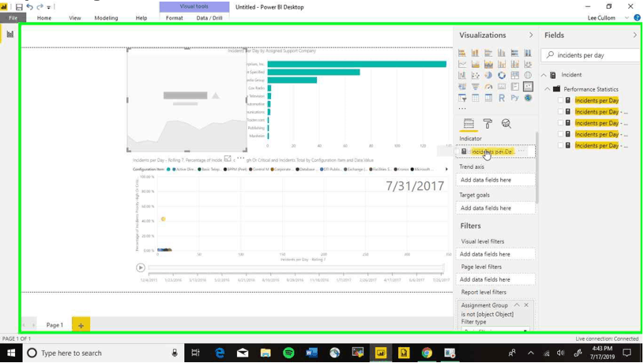
Task: Collapse the Visualizations pane
Action: [x=531, y=36]
